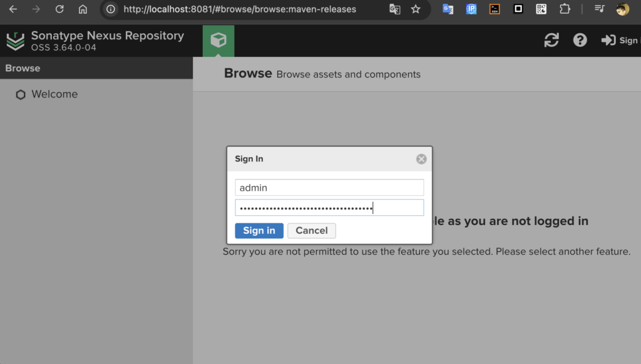The image size is (641, 364).
Task: Select Welcome in the Browse sidebar
Action: tap(54, 94)
